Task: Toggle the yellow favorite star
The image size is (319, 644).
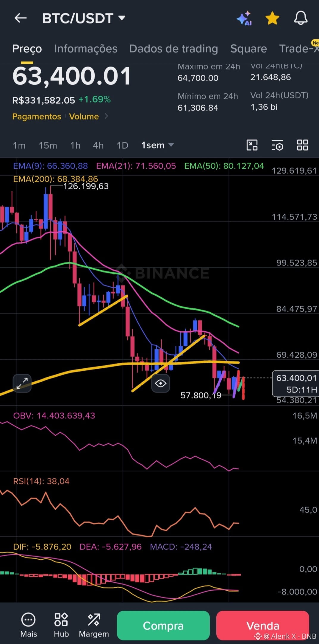Action: pos(272,18)
